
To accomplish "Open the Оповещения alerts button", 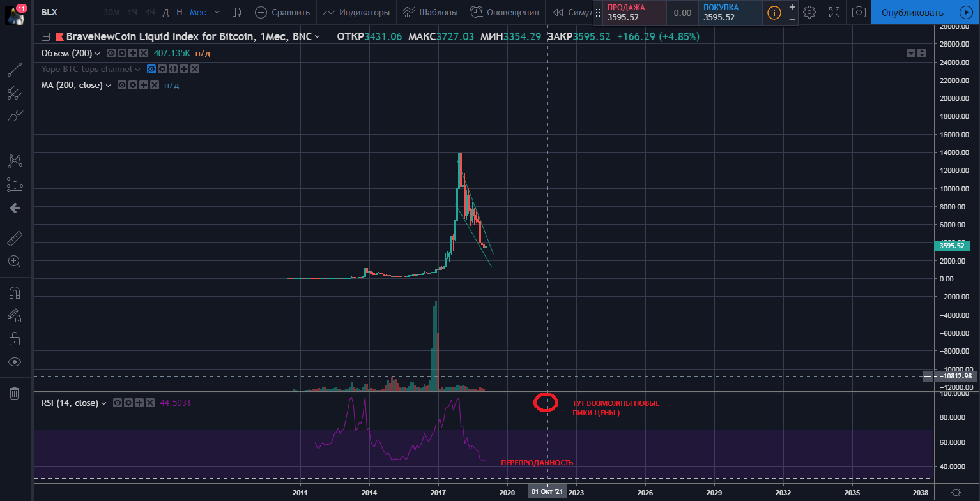I will click(505, 12).
